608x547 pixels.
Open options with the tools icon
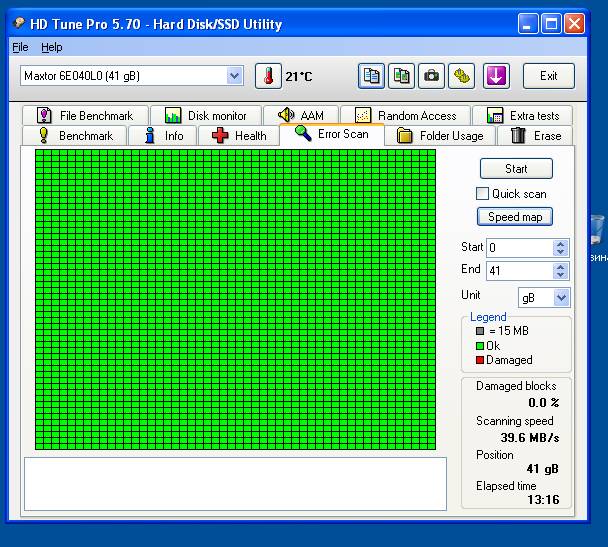pos(461,76)
